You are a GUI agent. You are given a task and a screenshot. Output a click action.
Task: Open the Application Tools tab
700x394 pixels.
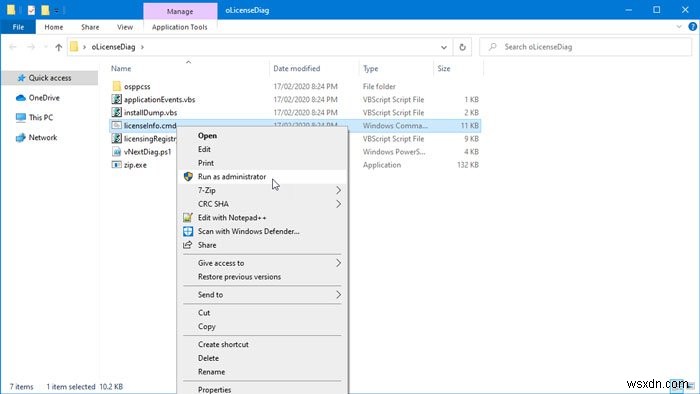pos(179,27)
